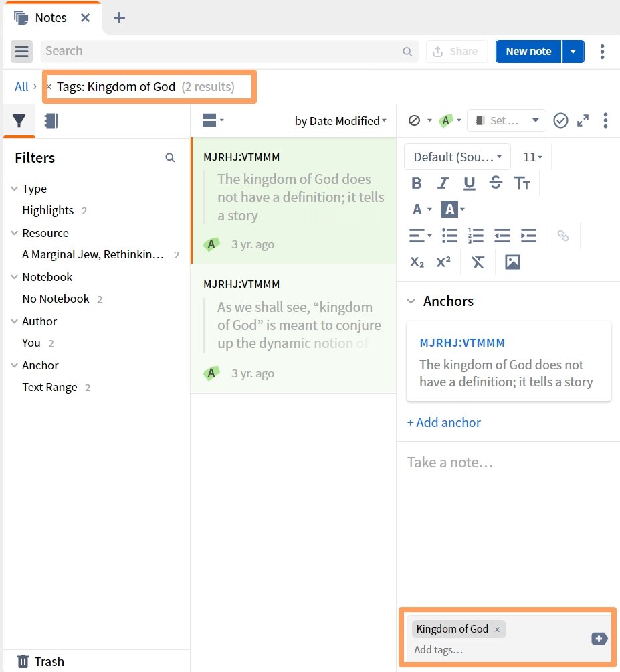Remove the Kingdom of God tag chip
Image resolution: width=620 pixels, height=672 pixels.
tap(497, 630)
